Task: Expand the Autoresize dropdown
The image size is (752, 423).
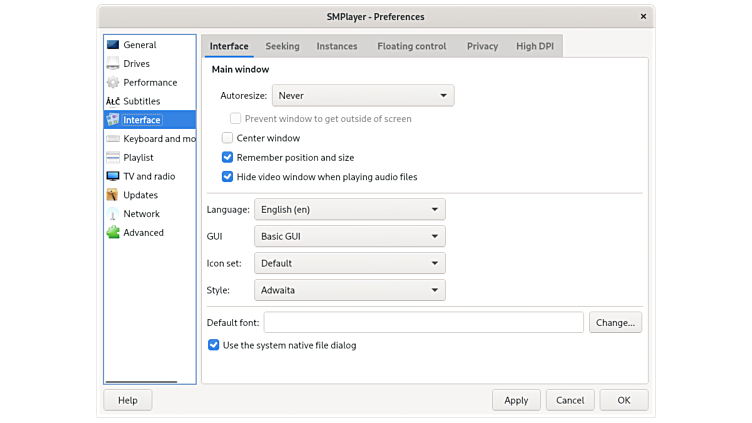Action: pyautogui.click(x=364, y=96)
